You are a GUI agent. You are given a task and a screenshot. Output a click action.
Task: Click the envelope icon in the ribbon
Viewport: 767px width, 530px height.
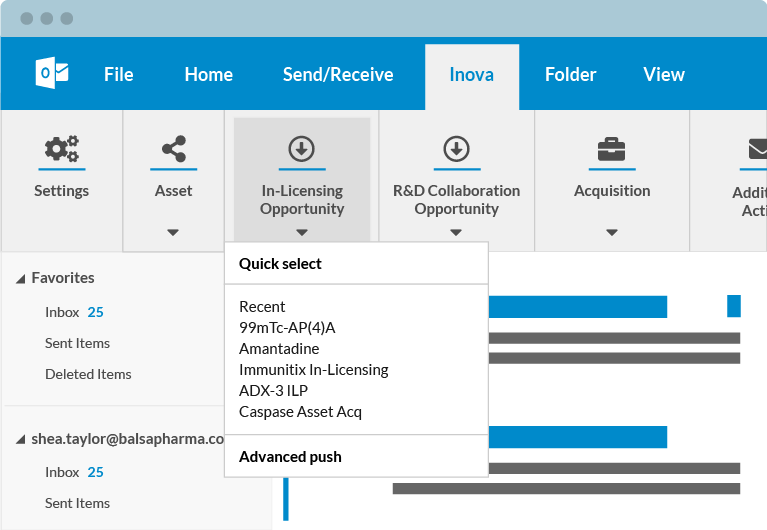(x=757, y=149)
